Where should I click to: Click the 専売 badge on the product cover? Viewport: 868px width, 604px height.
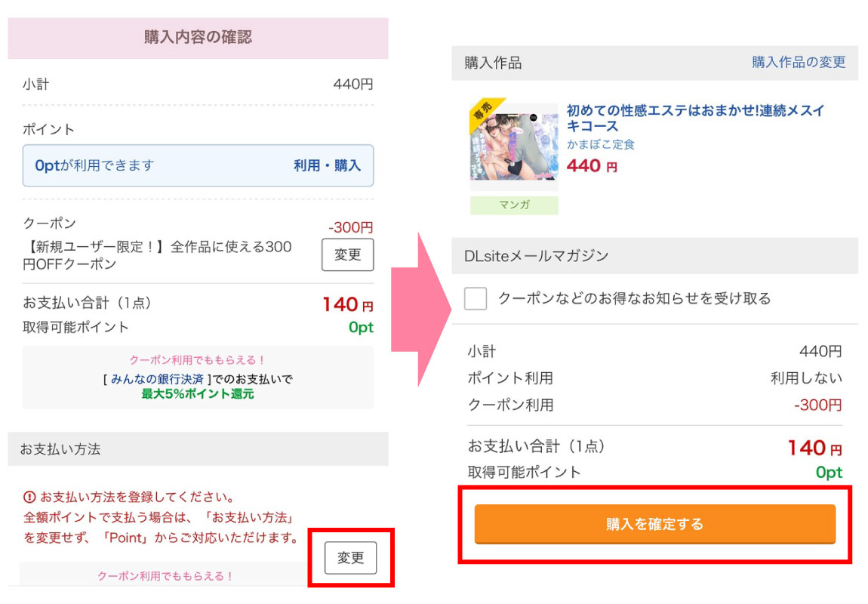pos(482,113)
